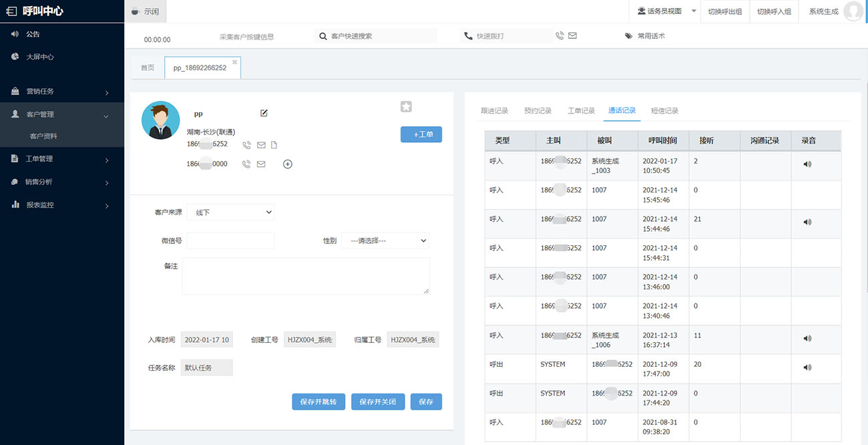Call second phone number ending 0000
868x445 pixels.
coord(246,164)
